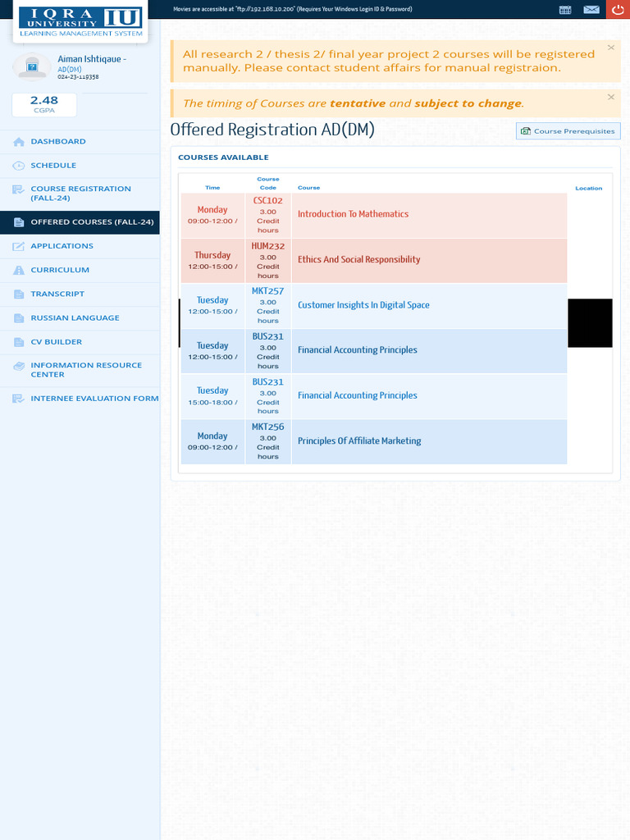Click the Transcript file icon

click(19, 294)
